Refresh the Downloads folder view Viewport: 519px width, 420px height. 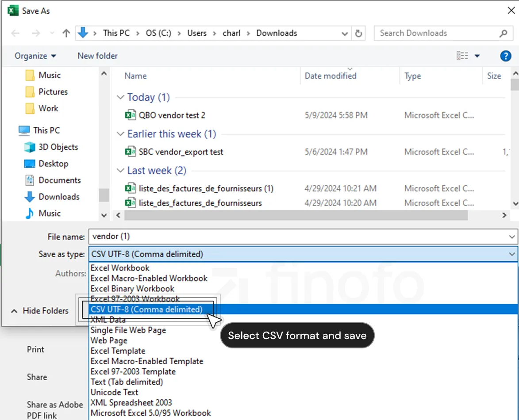coord(358,34)
